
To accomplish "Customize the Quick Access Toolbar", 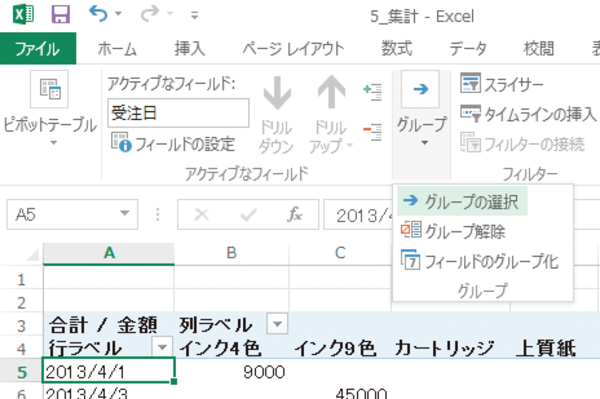I will [x=194, y=16].
